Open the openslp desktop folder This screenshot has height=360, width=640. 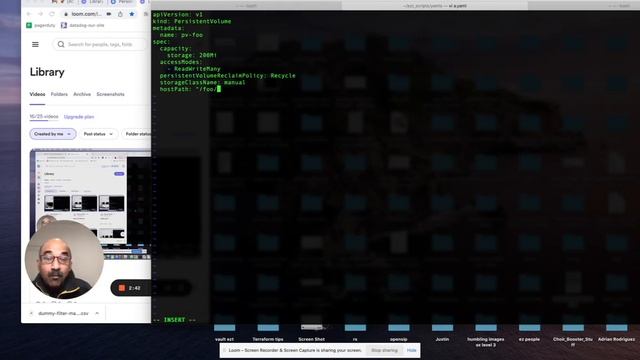pyautogui.click(x=399, y=331)
